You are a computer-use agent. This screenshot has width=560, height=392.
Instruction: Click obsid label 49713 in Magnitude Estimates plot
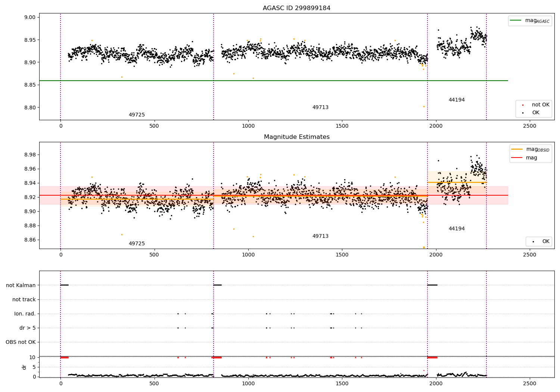coord(320,236)
